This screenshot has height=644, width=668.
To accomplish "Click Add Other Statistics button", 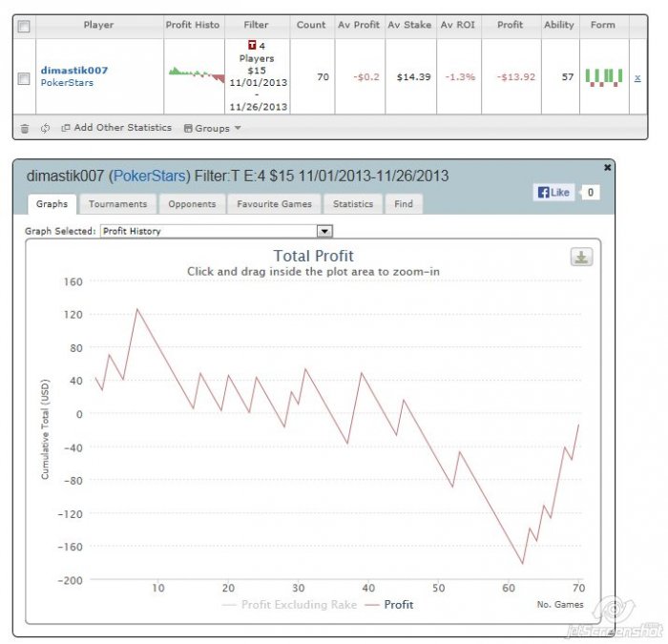I will [116, 128].
